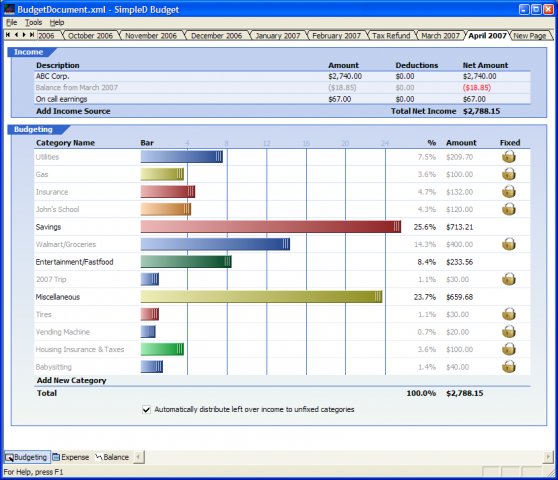Click the 2007 Trip lock icon
The height and width of the screenshot is (480, 558).
(509, 279)
